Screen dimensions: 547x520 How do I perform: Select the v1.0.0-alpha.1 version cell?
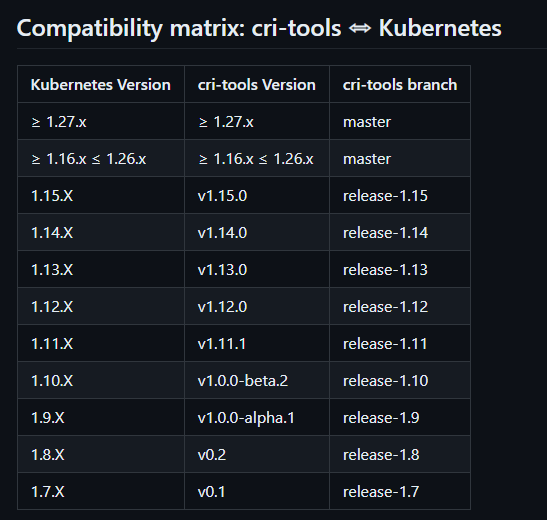tap(257, 417)
